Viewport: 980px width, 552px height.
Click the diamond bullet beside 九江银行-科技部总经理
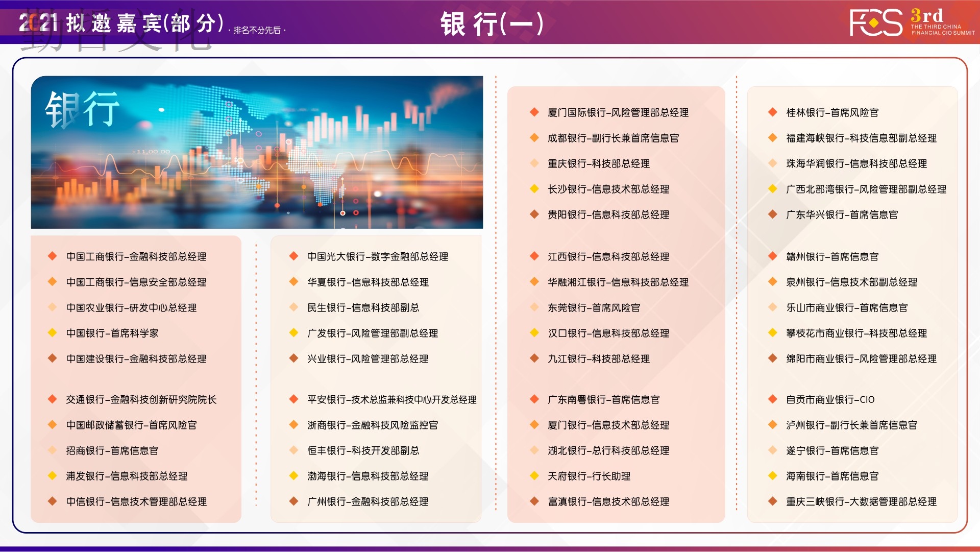[x=534, y=358]
